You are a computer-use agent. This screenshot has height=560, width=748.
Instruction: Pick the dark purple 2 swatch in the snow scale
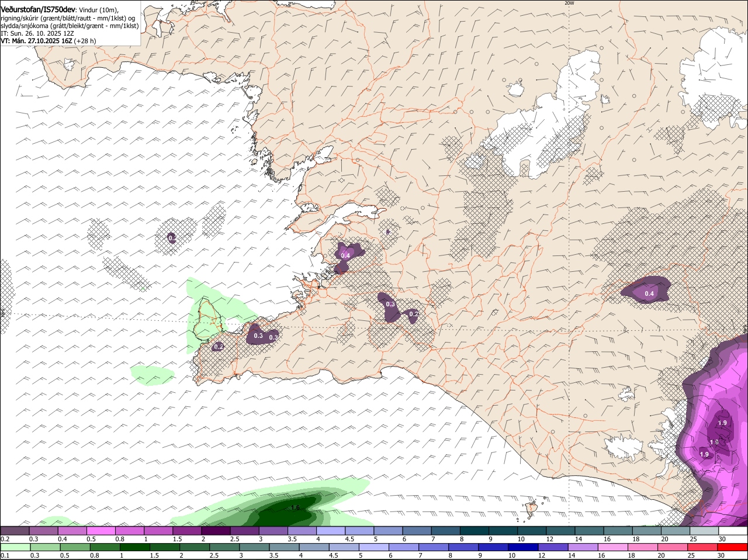[215, 530]
